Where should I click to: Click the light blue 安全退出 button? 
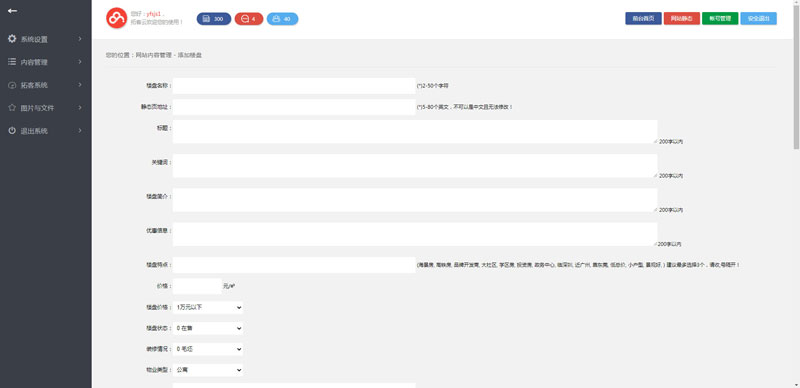pos(759,18)
